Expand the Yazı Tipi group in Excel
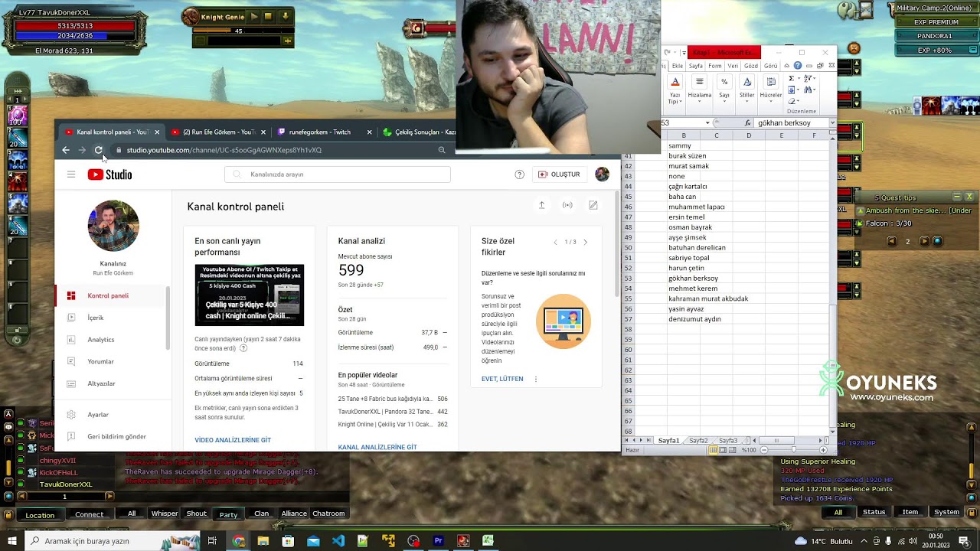This screenshot has height=551, width=980. (675, 90)
